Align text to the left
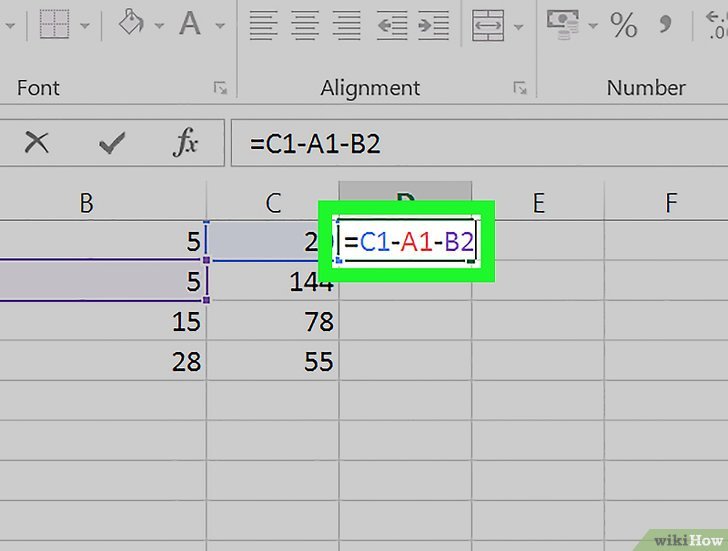This screenshot has height=551, width=728. 263,25
